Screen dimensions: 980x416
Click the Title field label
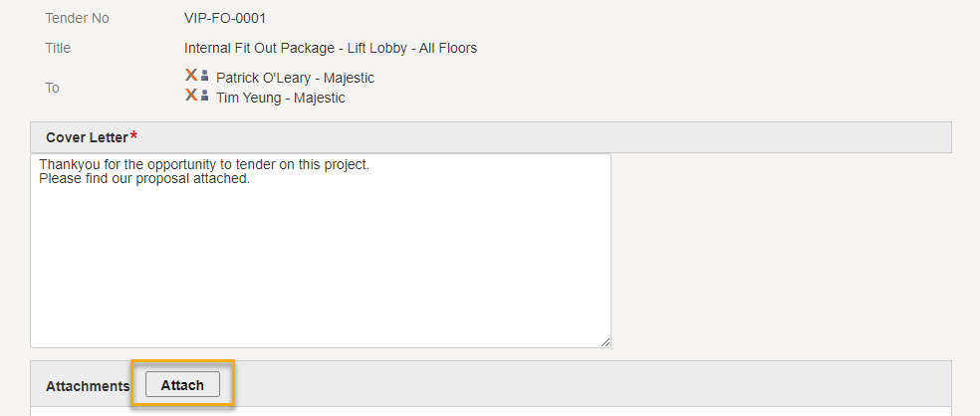tap(58, 48)
